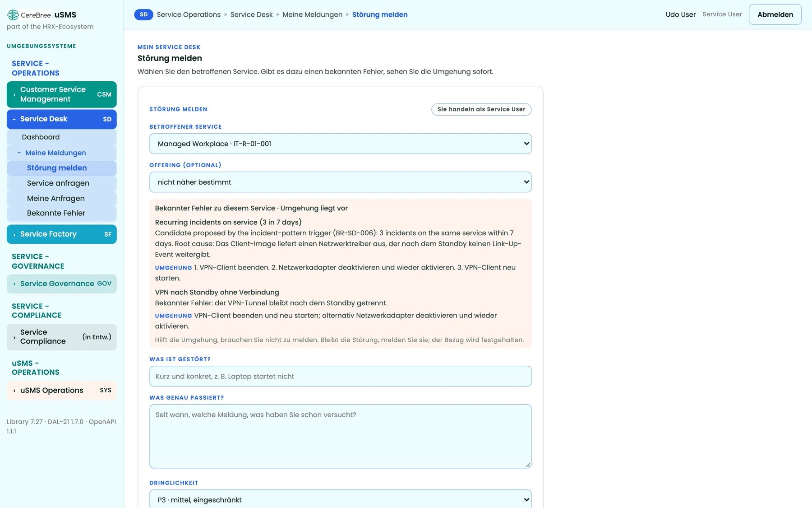Click the SYS module badge
This screenshot has height=508, width=812.
point(106,390)
